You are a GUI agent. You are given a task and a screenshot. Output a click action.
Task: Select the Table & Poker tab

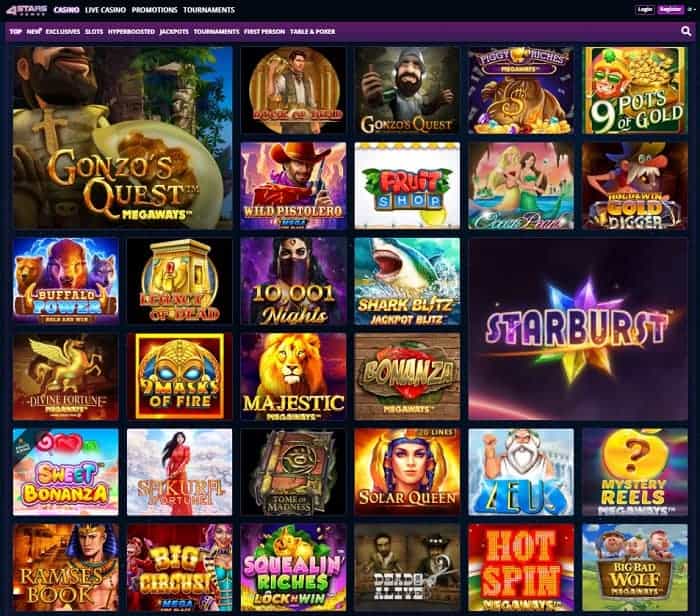coord(312,32)
